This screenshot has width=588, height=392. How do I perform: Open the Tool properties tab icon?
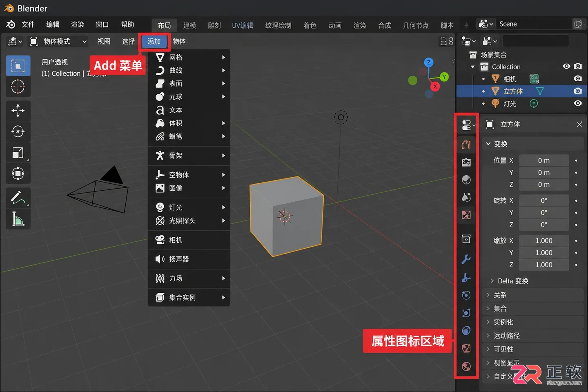coord(466,125)
